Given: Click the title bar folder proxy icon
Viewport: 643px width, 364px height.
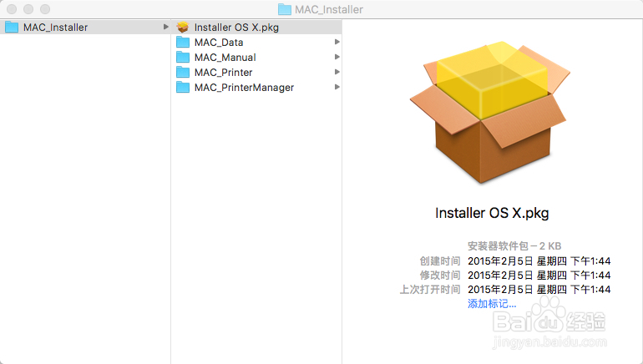Looking at the screenshot, I should pyautogui.click(x=285, y=9).
